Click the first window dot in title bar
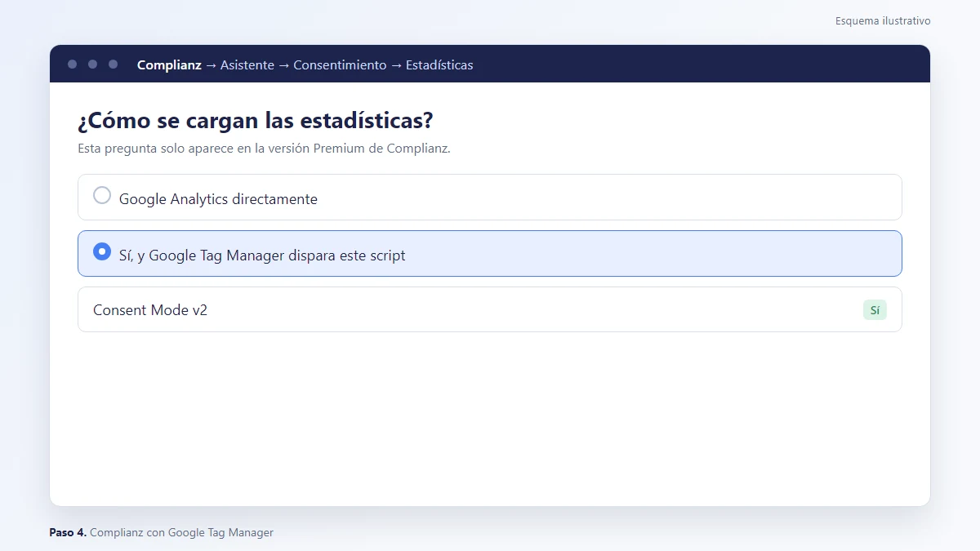The width and height of the screenshot is (980, 551). tap(73, 64)
